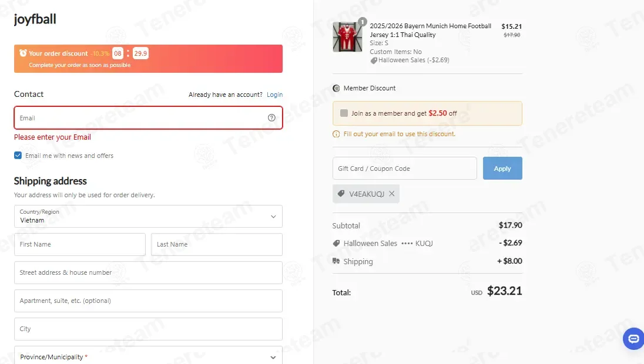This screenshot has width=644, height=364.
Task: Click the Gift Card / Coupon Code field
Action: pos(404,168)
